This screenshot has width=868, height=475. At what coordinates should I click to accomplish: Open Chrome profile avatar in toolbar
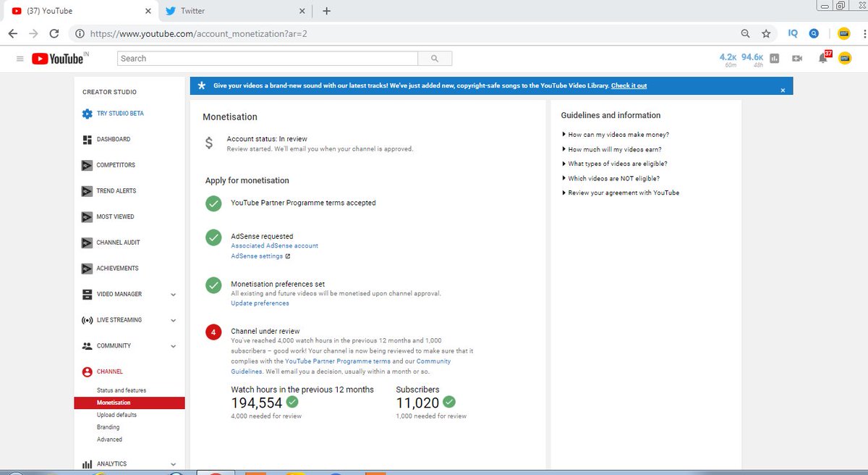point(843,33)
